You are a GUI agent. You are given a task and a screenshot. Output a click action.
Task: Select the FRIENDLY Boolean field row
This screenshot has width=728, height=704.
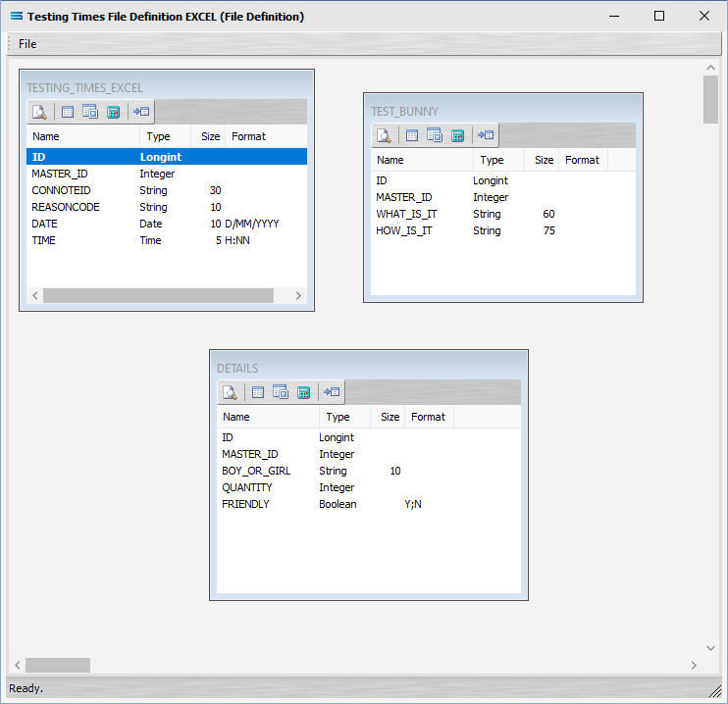tap(369, 504)
